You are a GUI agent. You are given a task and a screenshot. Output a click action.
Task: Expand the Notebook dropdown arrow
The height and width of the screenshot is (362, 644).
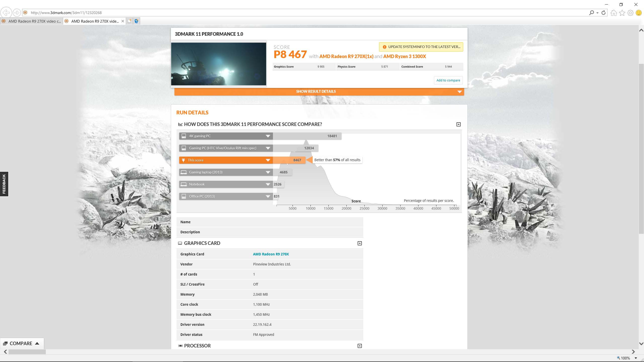tap(268, 184)
